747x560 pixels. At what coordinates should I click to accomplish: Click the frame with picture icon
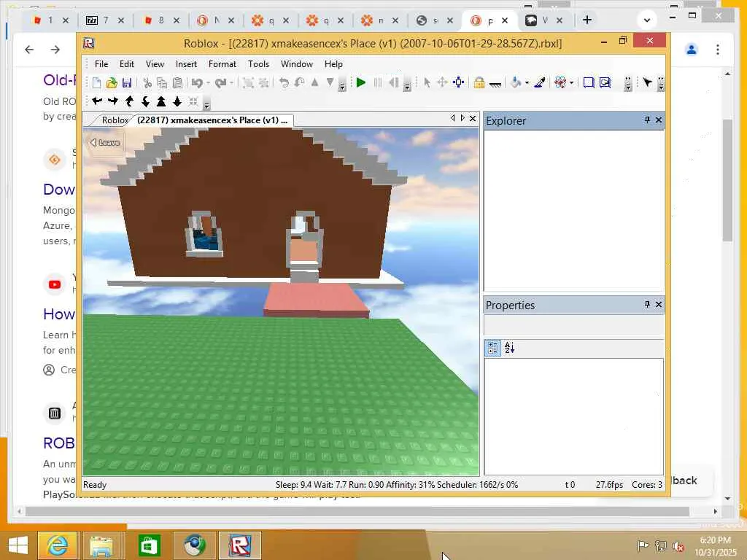(x=605, y=83)
